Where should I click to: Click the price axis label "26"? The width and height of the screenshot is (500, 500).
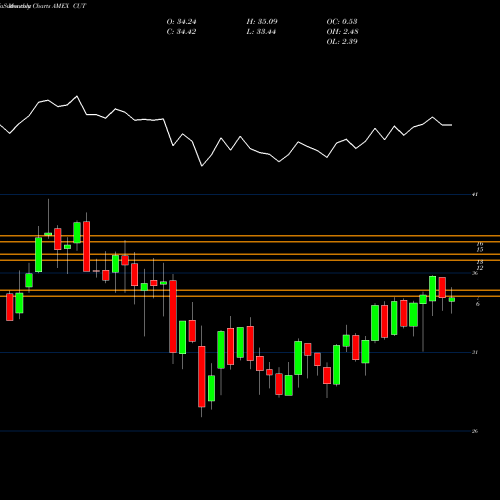point(475,431)
